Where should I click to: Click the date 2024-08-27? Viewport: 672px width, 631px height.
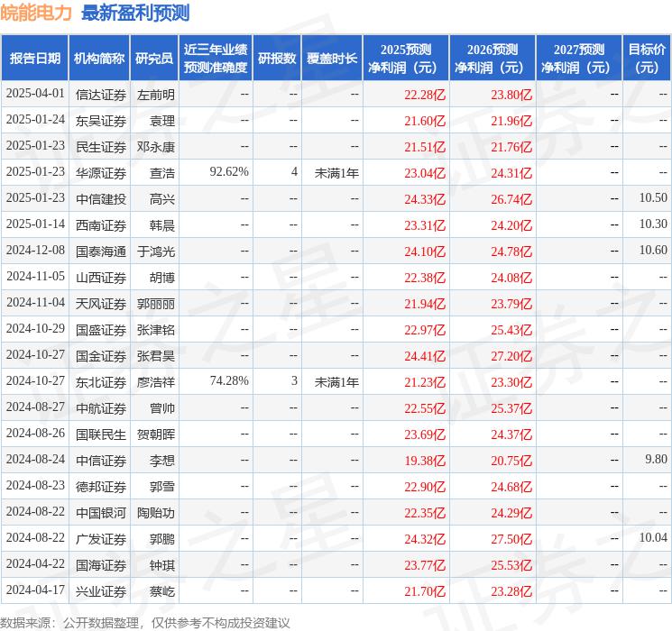[35, 407]
